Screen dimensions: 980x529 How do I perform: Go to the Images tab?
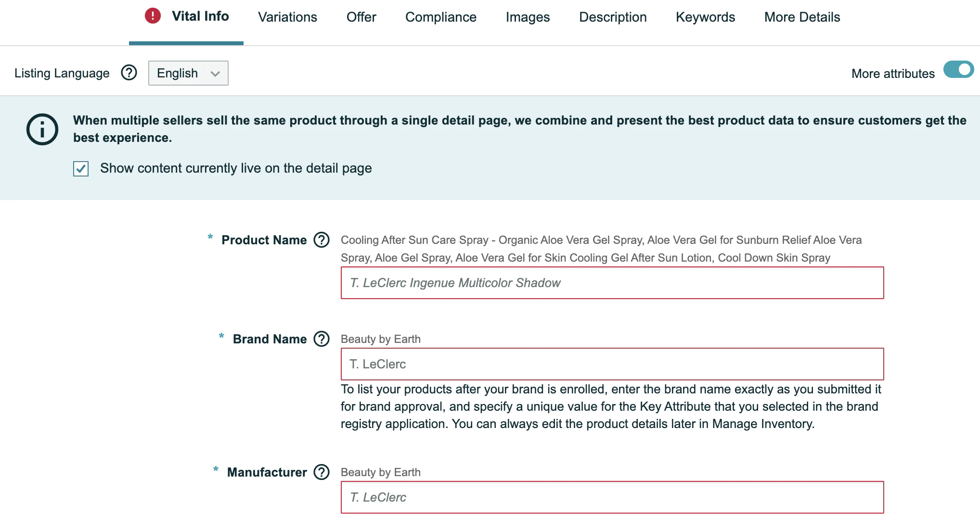tap(528, 17)
